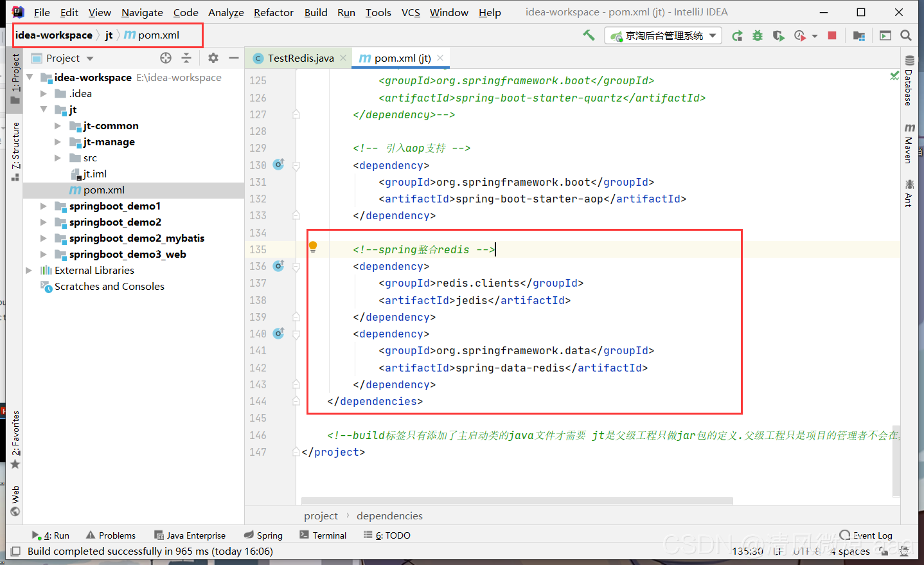924x565 pixels.
Task: Click the Run with Profiler icon
Action: click(x=800, y=36)
